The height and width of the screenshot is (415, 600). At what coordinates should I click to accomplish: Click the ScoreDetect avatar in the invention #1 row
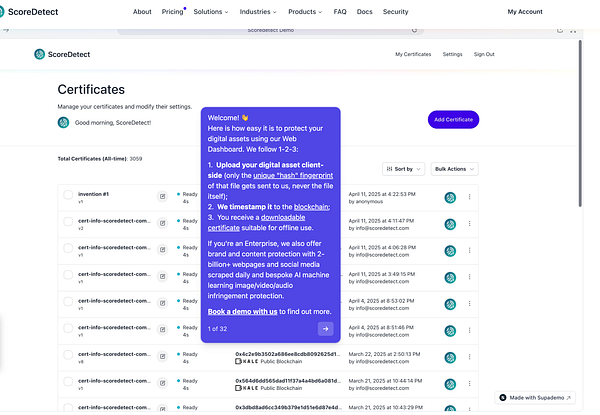pos(450,198)
